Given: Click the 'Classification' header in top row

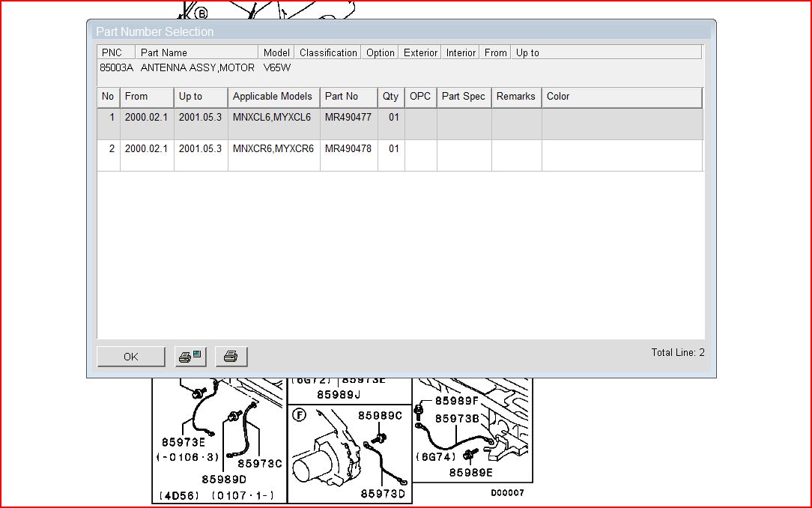Looking at the screenshot, I should coord(328,52).
